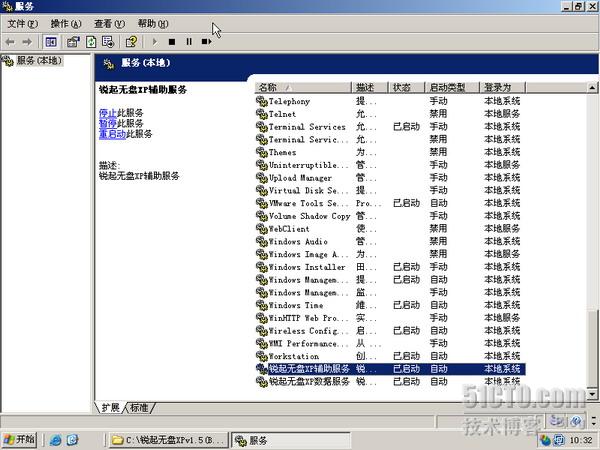Sort by the 描述 column header
Viewport: 600px width, 450px height.
pyautogui.click(x=370, y=87)
